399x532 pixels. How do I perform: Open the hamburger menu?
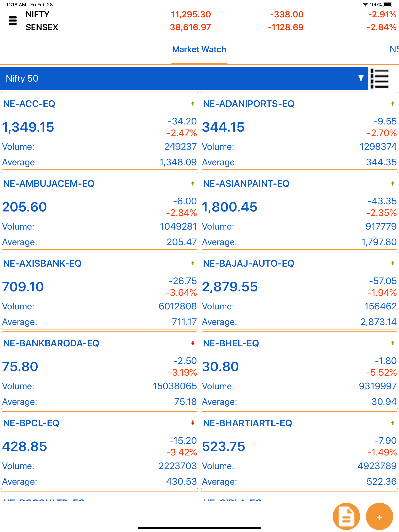tap(13, 21)
